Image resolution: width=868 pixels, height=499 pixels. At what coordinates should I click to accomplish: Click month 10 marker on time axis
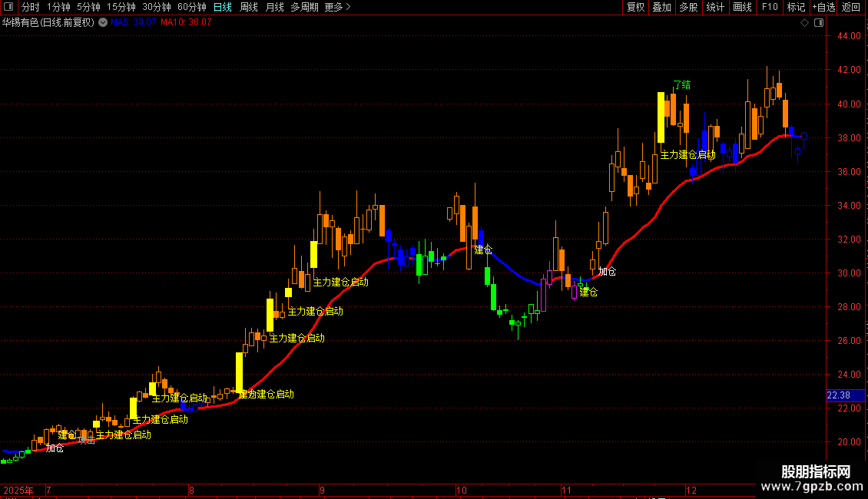point(461,490)
